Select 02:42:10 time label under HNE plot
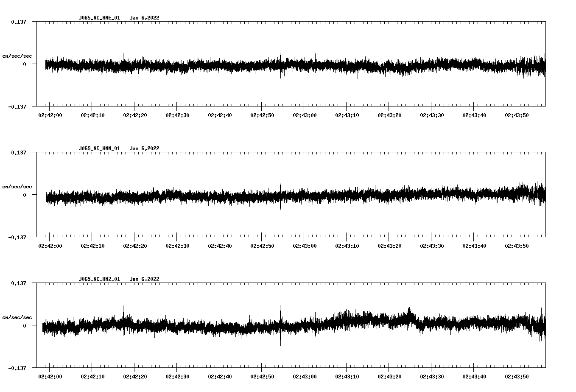The height and width of the screenshot is (392, 576). tap(92, 115)
